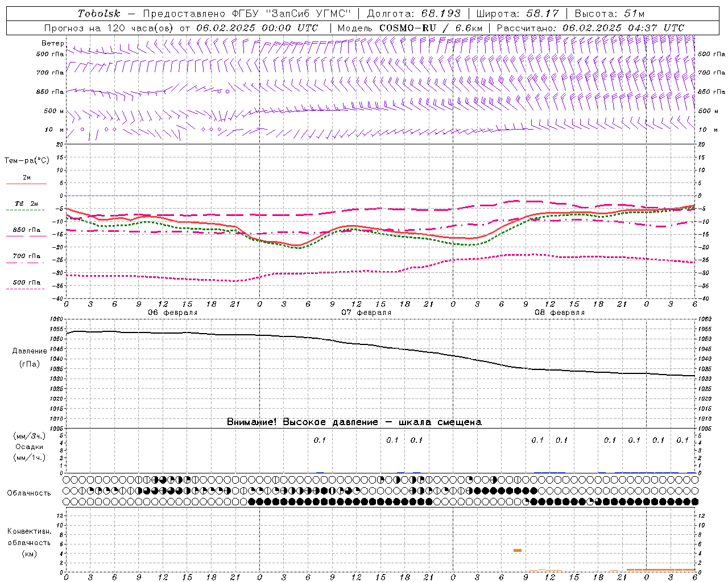Click the '850 гПа' temperature legend entry

pos(26,230)
